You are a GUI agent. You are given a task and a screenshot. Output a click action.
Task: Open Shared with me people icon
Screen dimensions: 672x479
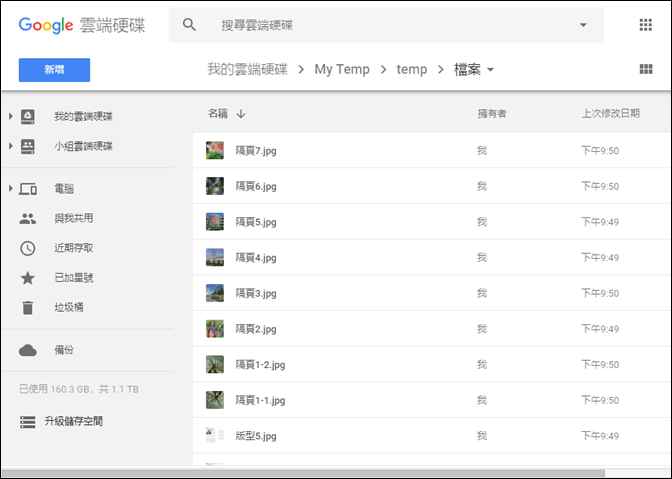(x=27, y=219)
